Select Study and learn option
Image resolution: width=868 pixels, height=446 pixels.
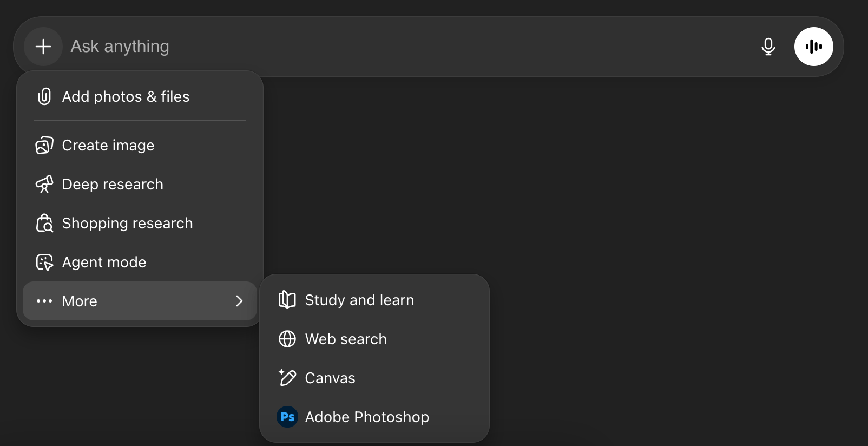tap(359, 300)
